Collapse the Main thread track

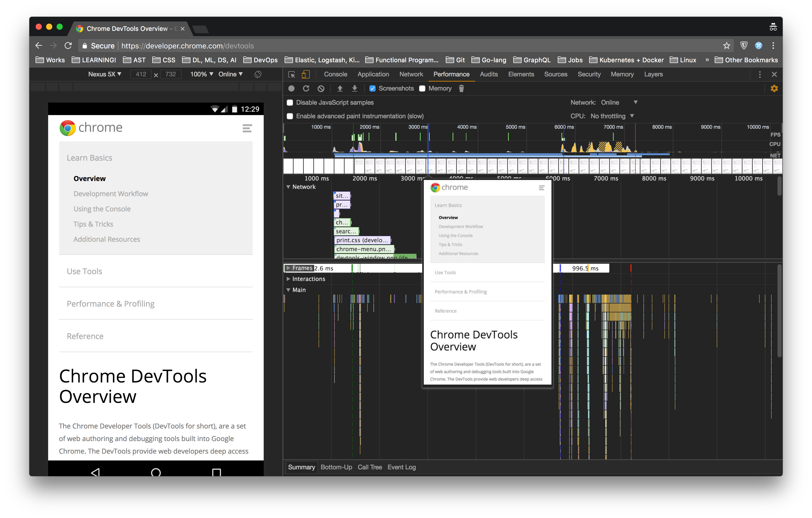[288, 290]
